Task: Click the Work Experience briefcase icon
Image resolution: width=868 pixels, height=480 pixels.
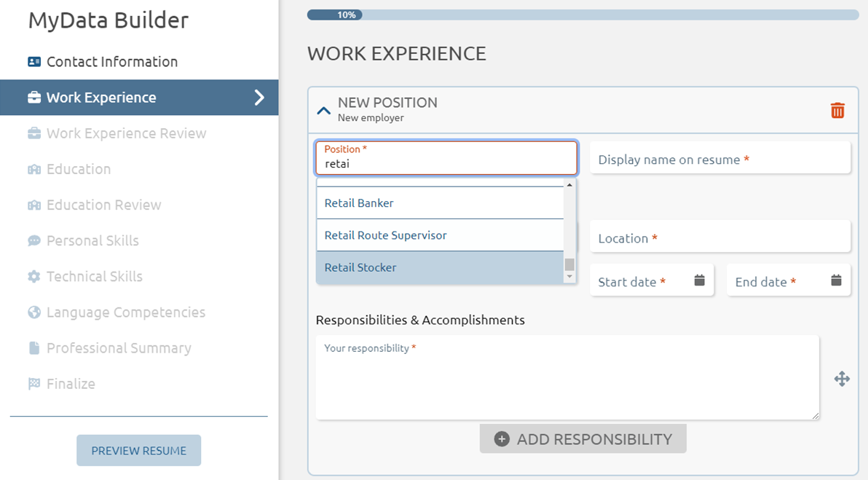Action: pos(34,98)
